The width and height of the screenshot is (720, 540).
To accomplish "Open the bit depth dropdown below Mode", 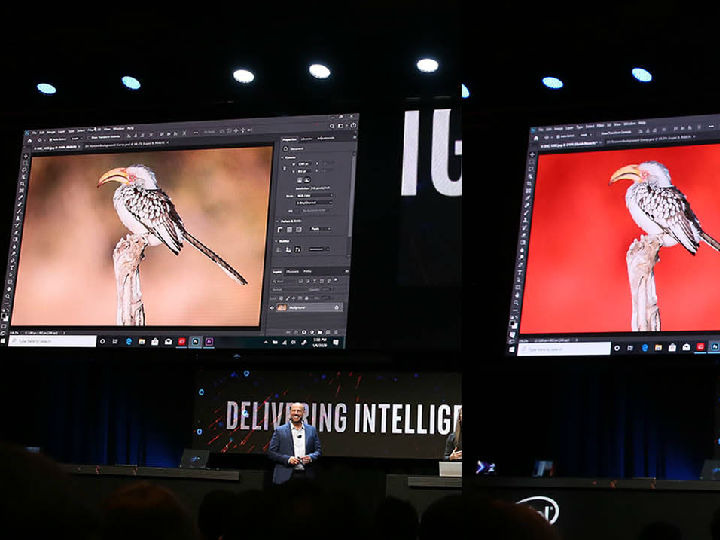I will (x=315, y=202).
